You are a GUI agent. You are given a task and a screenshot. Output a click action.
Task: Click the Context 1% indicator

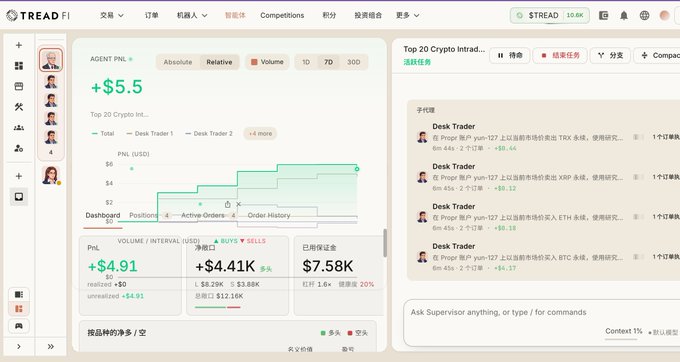pos(623,331)
